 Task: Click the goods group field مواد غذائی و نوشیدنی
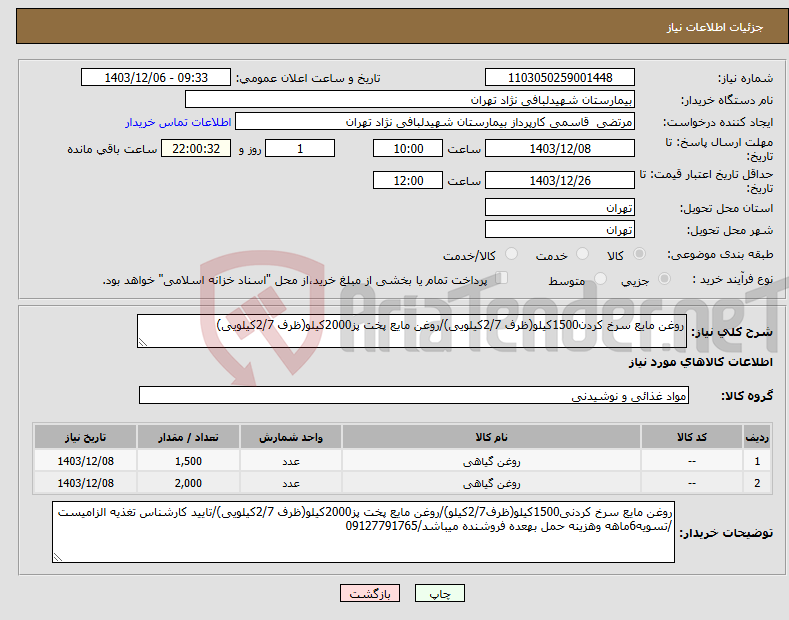coord(414,396)
